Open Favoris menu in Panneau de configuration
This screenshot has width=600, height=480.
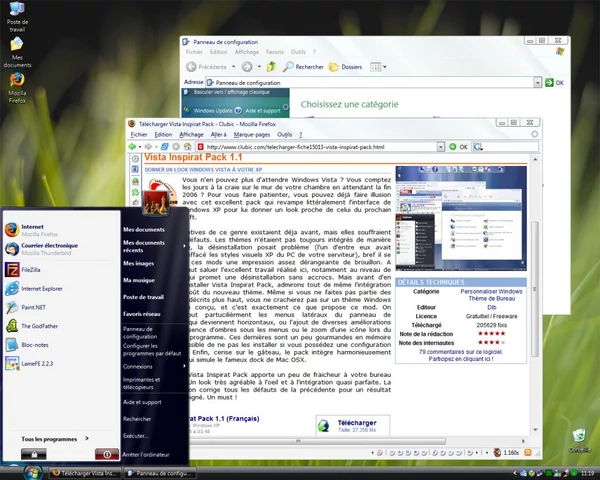pyautogui.click(x=275, y=52)
